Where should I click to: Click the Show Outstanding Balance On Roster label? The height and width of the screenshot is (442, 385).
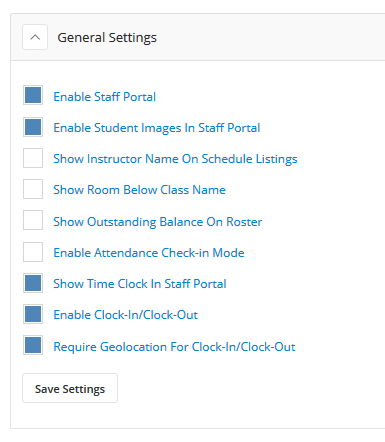158,222
